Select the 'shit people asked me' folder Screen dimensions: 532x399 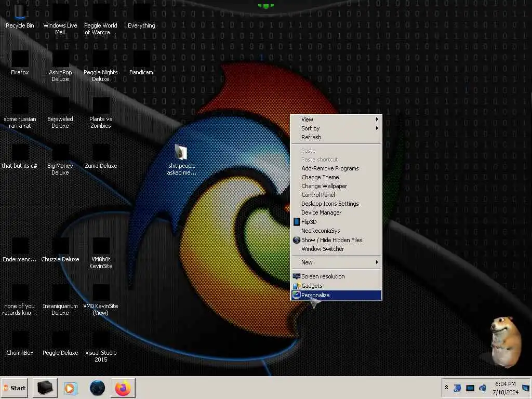pyautogui.click(x=181, y=159)
